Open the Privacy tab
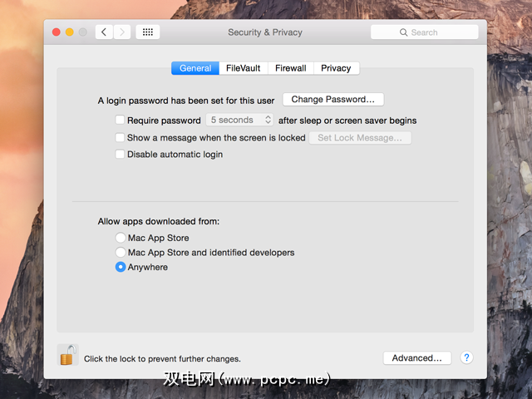The width and height of the screenshot is (532, 399). [x=336, y=68]
